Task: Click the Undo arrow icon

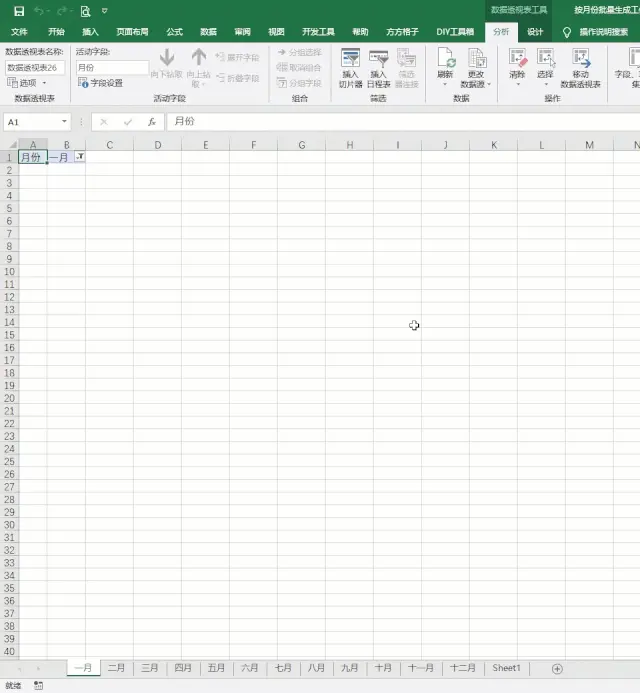Action: [x=39, y=11]
